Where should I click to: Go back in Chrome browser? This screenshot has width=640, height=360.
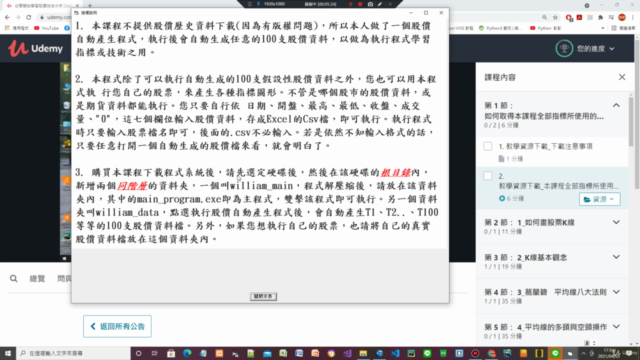(7, 17)
